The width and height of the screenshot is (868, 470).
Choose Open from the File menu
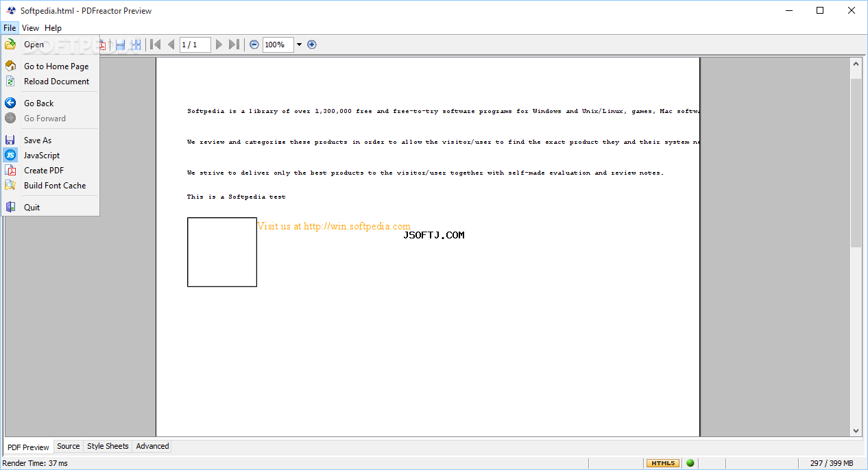(51, 45)
